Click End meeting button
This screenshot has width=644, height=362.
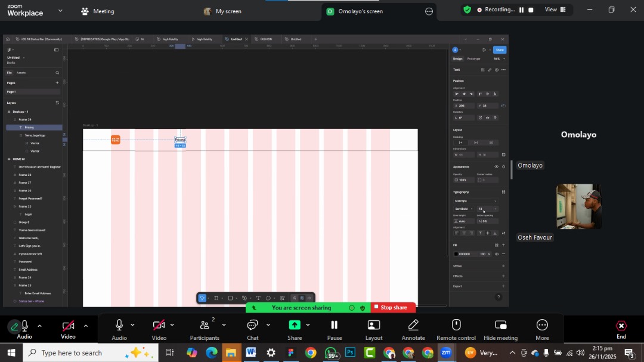click(x=621, y=330)
